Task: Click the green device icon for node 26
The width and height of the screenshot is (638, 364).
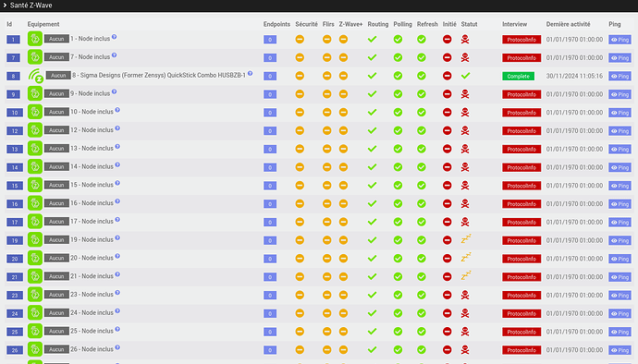Action: coord(35,349)
